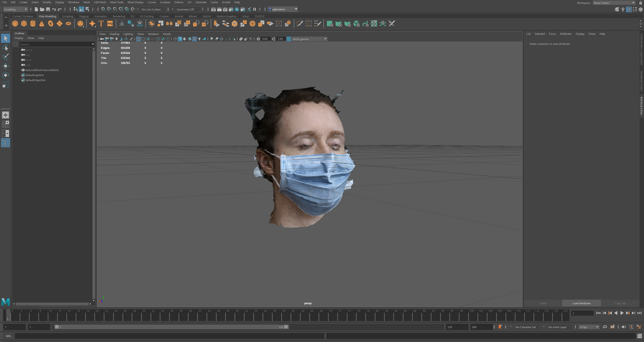The width and height of the screenshot is (644, 342).
Task: Activate the Move tool in Tool Box
Action: (x=6, y=66)
